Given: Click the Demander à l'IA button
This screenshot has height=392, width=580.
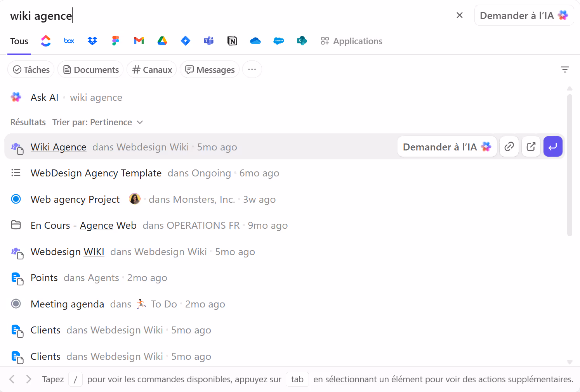Looking at the screenshot, I should (524, 15).
